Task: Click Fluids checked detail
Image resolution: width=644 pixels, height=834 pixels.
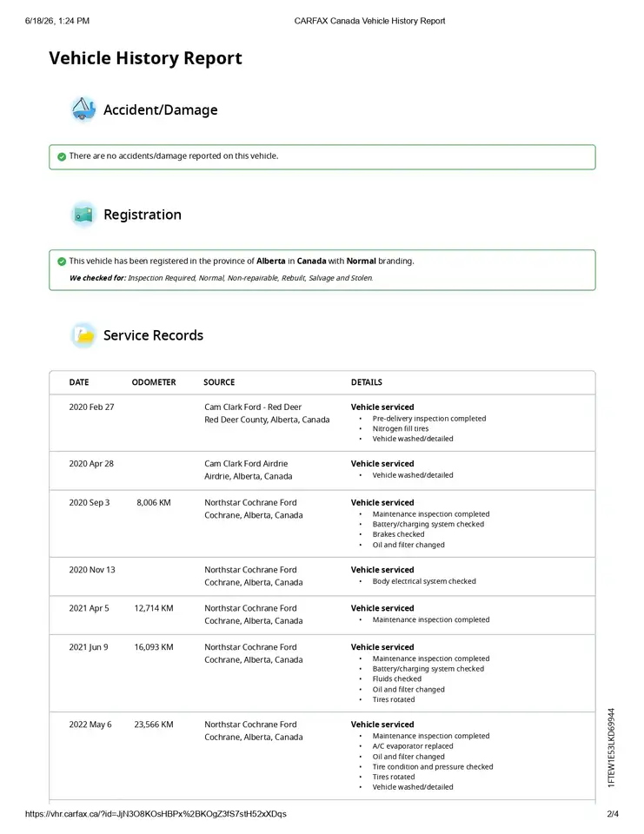Action: (396, 678)
